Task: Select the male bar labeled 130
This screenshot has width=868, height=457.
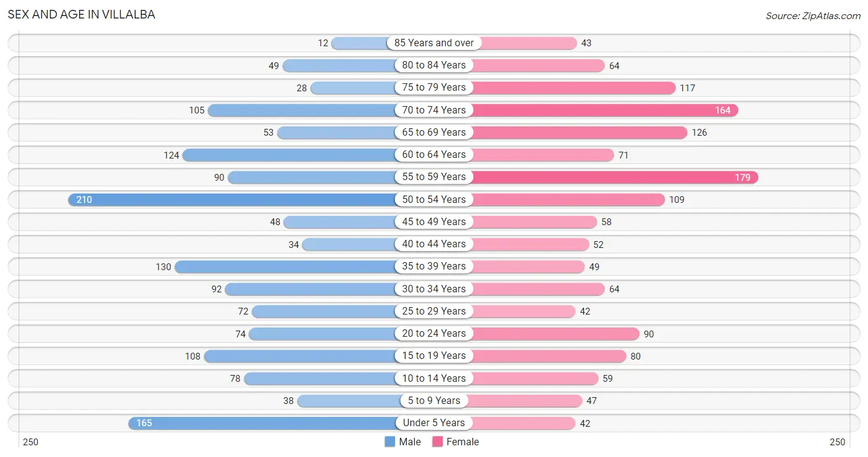Action: pos(286,266)
